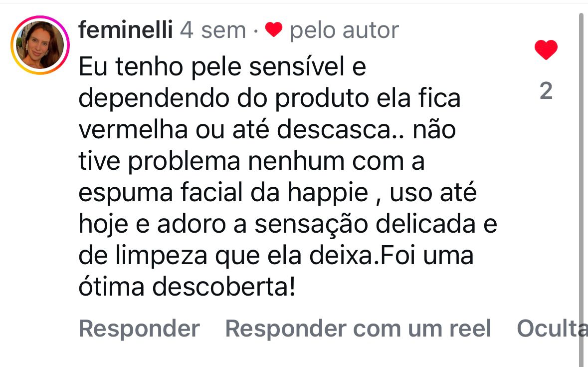The height and width of the screenshot is (367, 588).
Task: Choose 'Responder com um reel'
Action: tap(358, 329)
